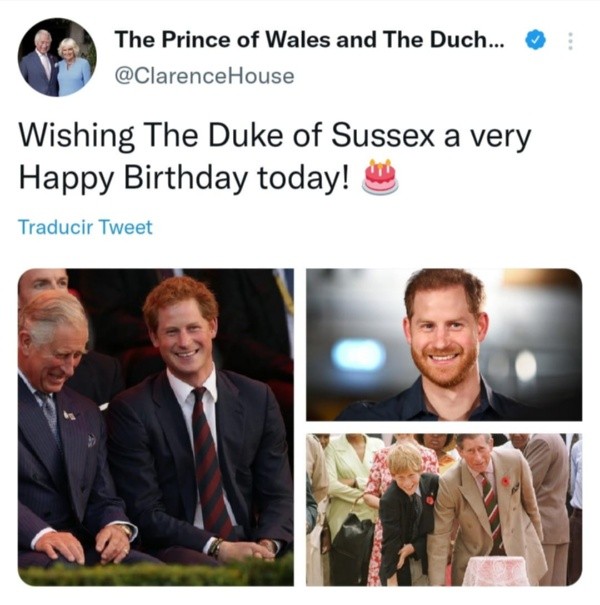
Task: Click the Traducir Tweet link
Action: (x=85, y=227)
